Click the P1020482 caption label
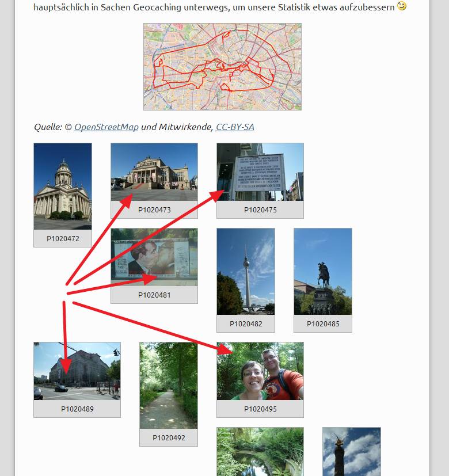 246,324
